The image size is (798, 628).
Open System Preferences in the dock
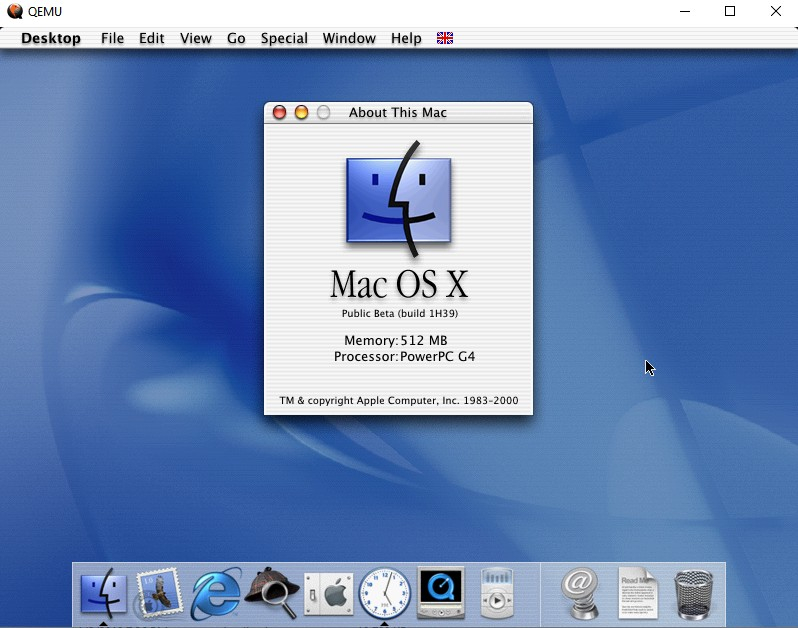tap(328, 594)
